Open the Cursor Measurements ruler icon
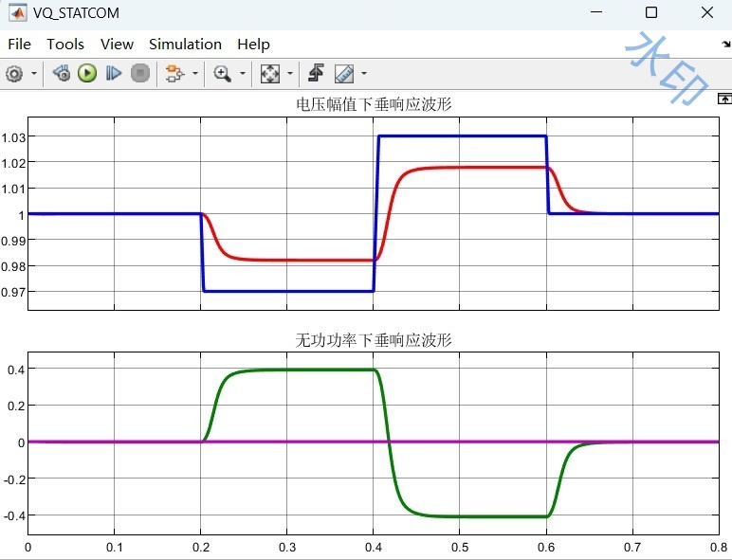 click(344, 74)
